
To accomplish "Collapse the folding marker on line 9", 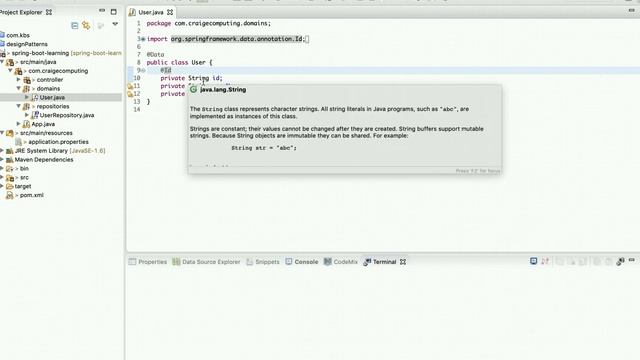I will [143, 70].
